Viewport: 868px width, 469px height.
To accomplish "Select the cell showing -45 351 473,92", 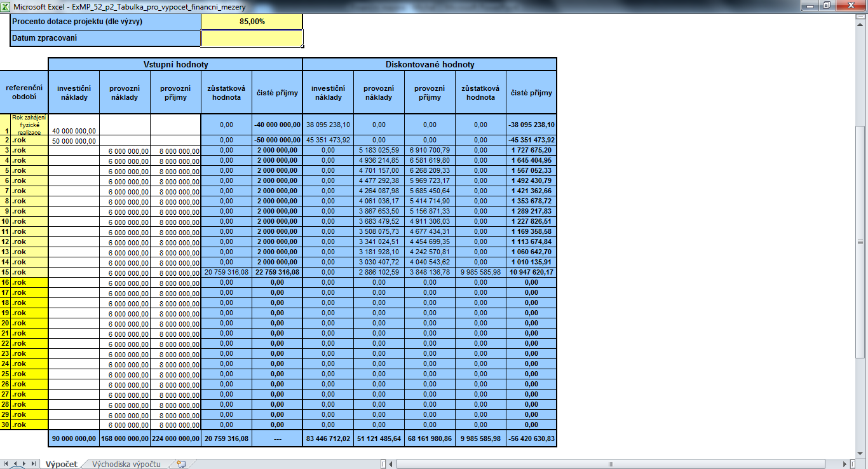I will pos(531,140).
